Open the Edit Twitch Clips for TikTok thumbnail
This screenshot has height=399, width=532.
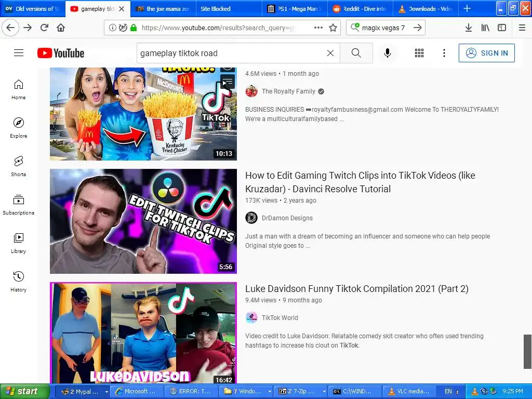click(x=143, y=221)
